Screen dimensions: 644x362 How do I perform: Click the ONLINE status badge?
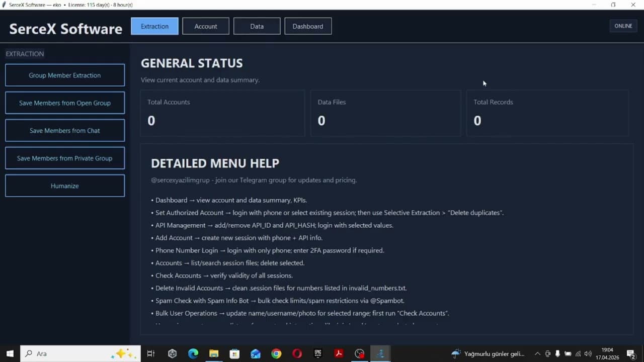point(623,26)
